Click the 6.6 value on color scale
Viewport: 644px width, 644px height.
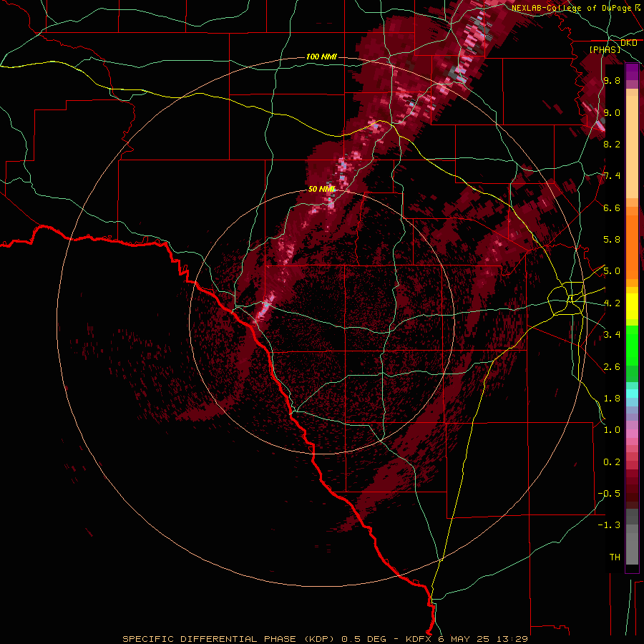point(612,208)
